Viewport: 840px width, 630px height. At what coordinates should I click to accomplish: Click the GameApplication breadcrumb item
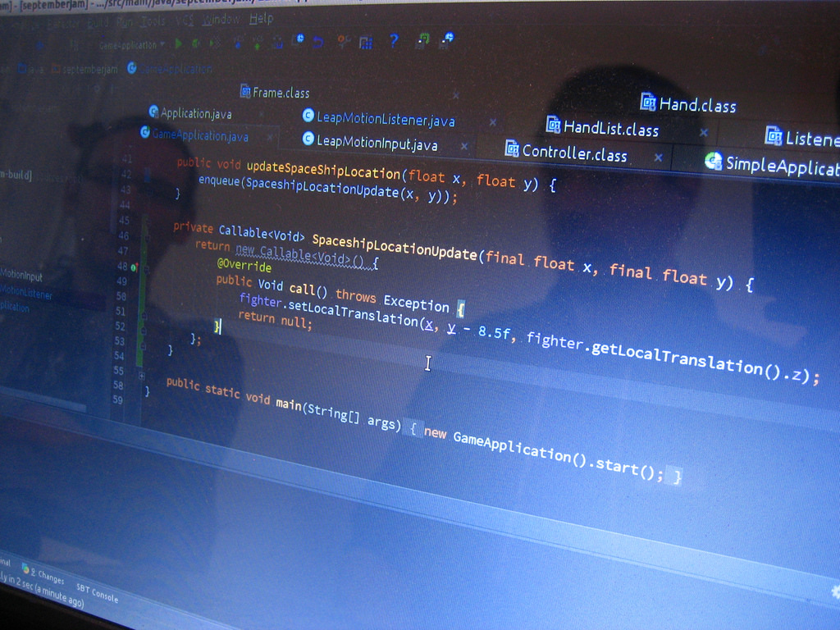170,69
